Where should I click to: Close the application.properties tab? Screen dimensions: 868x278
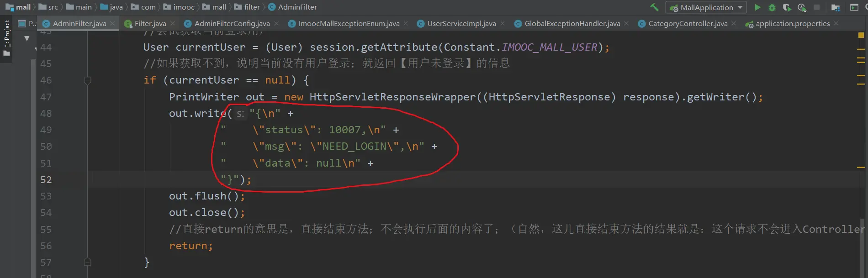click(x=836, y=23)
